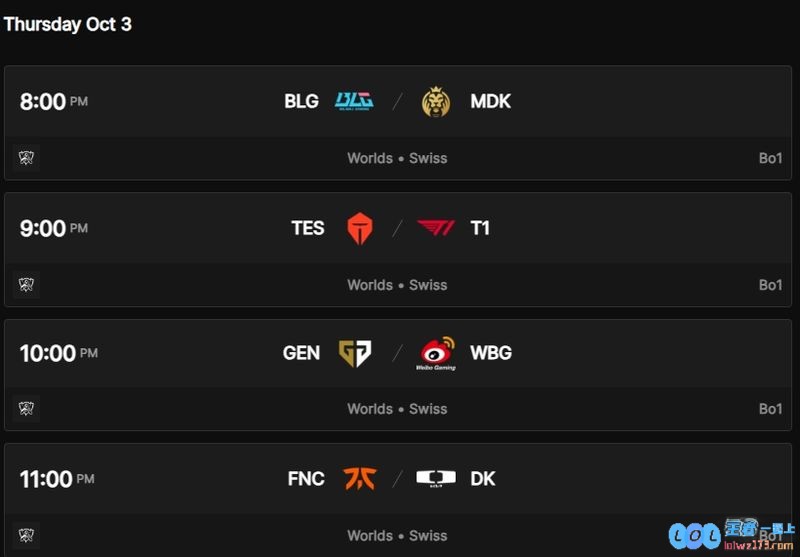This screenshot has height=557, width=800.
Task: Click the GEN team name text
Action: point(301,353)
